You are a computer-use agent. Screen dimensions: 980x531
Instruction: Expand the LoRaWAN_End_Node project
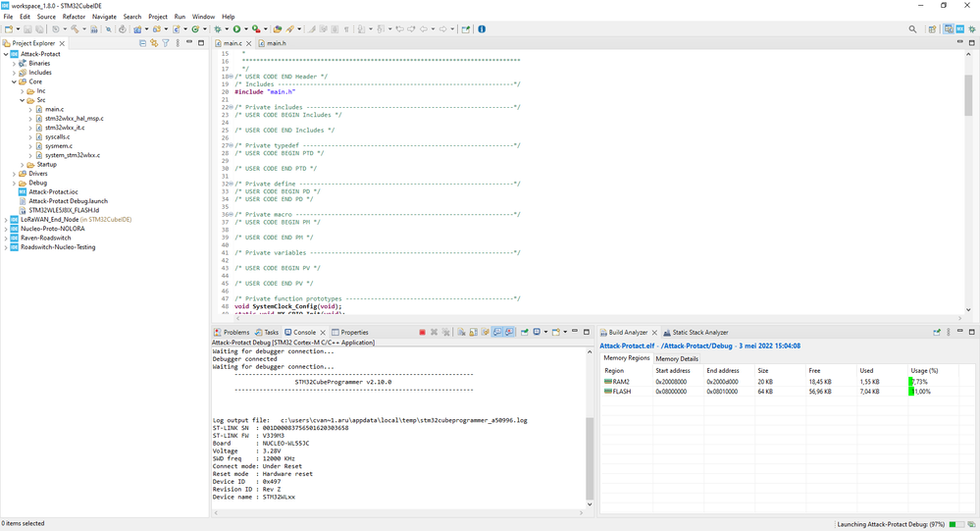point(6,219)
